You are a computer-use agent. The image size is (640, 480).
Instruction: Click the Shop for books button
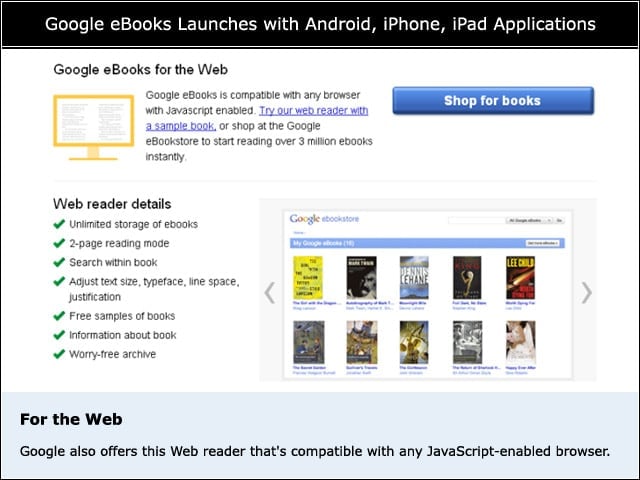(x=493, y=100)
